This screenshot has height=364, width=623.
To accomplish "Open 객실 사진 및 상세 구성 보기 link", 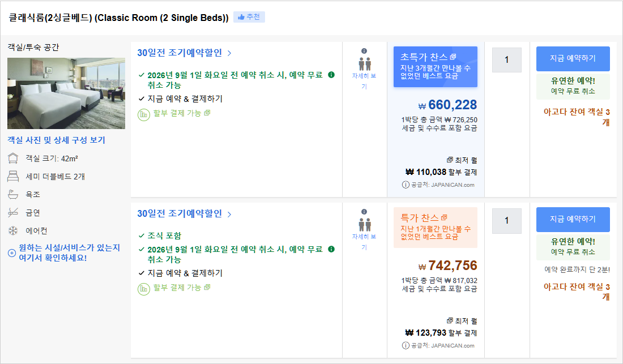I will pos(56,140).
